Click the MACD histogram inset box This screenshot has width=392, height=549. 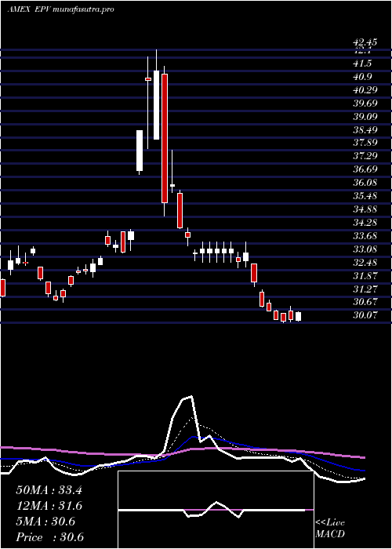[216, 510]
